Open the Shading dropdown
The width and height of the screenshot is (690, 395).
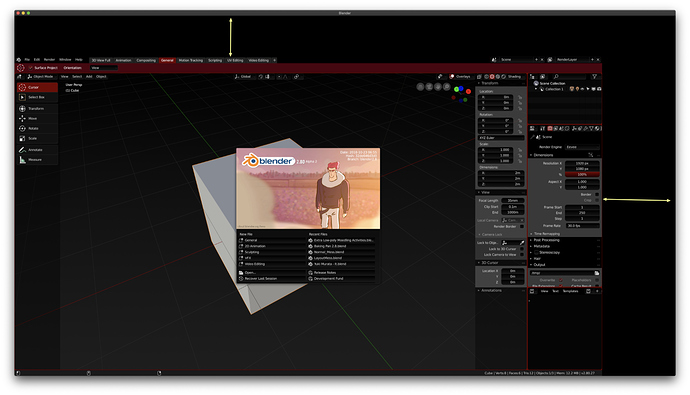(515, 77)
